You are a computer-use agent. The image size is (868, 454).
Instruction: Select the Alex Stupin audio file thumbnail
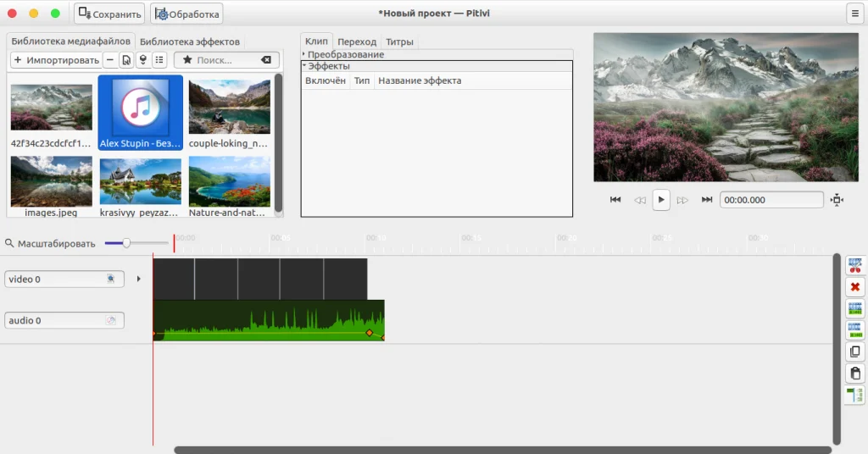[x=140, y=113]
